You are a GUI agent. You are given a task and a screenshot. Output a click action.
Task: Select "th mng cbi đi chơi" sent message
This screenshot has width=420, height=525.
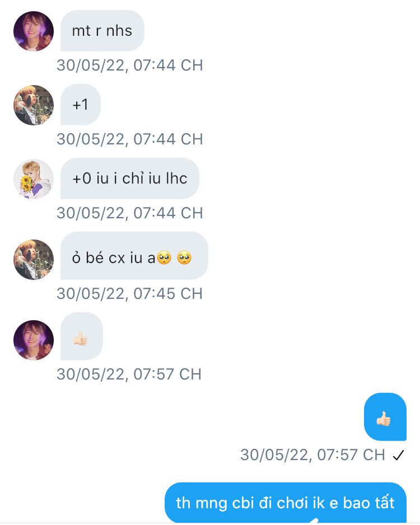286,503
